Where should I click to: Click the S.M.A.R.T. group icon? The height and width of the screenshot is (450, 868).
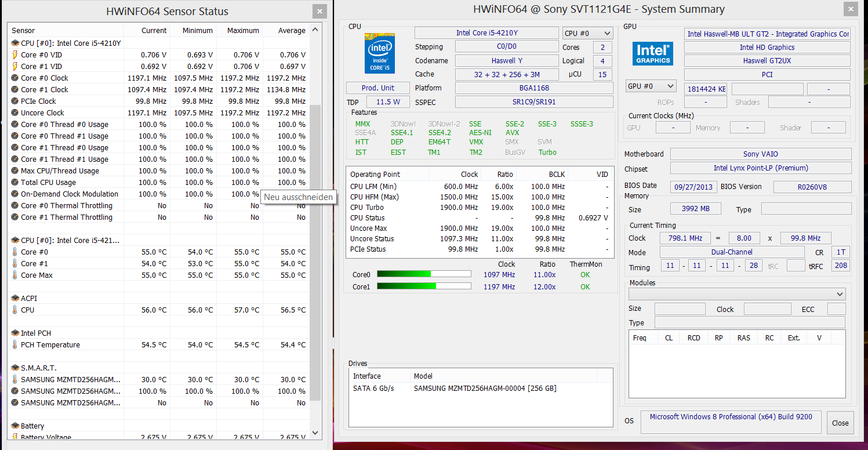coord(15,368)
